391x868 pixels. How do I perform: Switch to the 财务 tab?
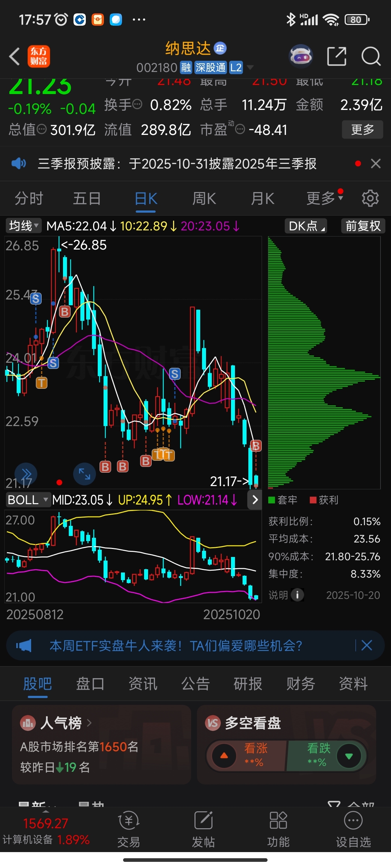(x=301, y=684)
